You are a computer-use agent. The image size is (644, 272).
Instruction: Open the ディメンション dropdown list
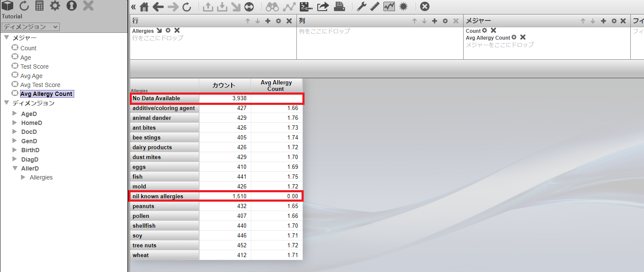click(x=31, y=27)
